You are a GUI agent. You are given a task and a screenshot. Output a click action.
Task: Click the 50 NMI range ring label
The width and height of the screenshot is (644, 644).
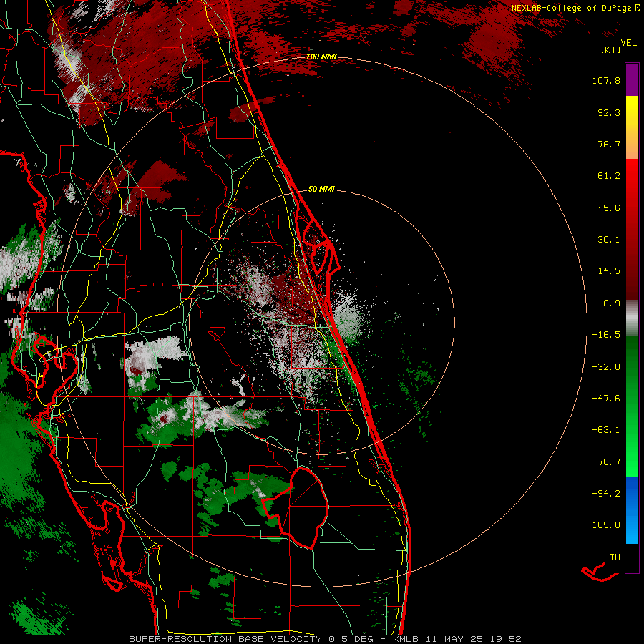321,190
